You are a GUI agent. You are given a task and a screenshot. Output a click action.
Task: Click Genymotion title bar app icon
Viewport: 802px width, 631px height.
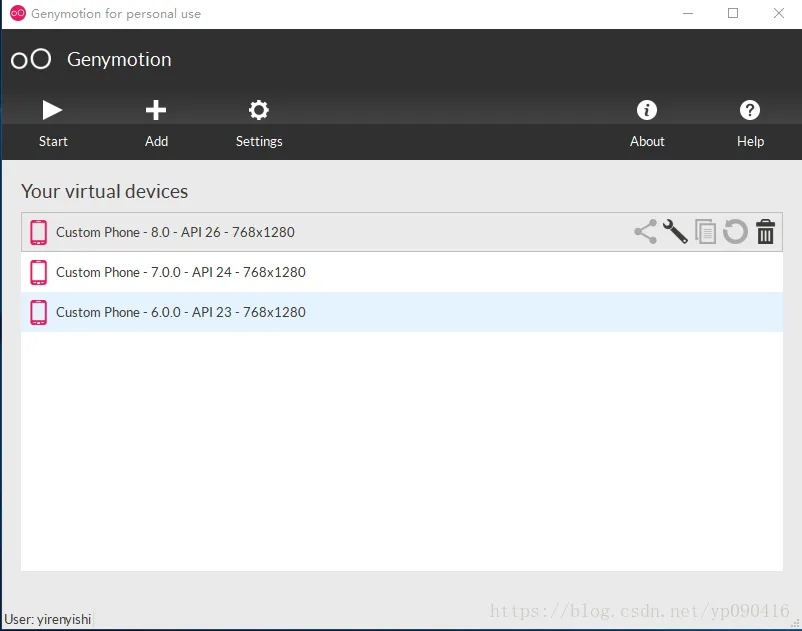[x=18, y=13]
